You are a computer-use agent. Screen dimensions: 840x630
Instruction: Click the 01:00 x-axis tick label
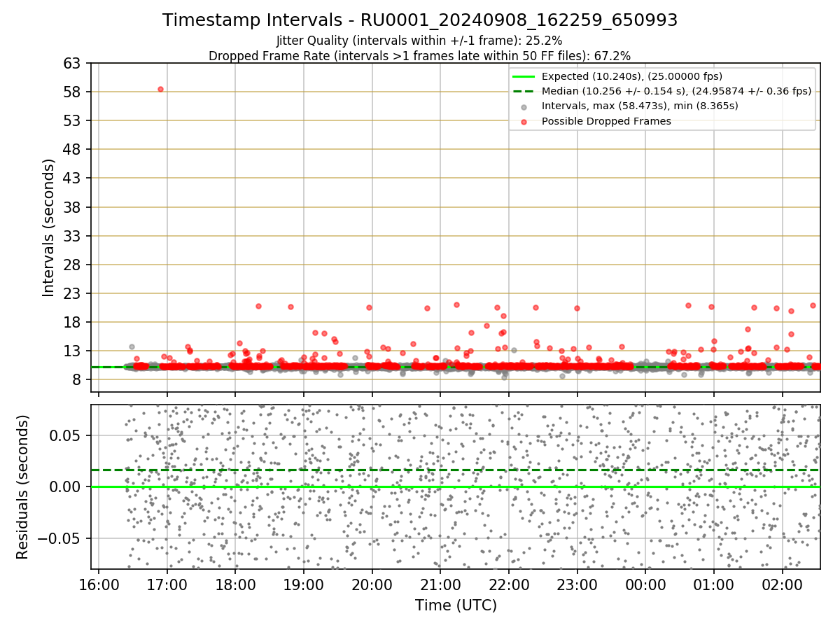coord(714,584)
